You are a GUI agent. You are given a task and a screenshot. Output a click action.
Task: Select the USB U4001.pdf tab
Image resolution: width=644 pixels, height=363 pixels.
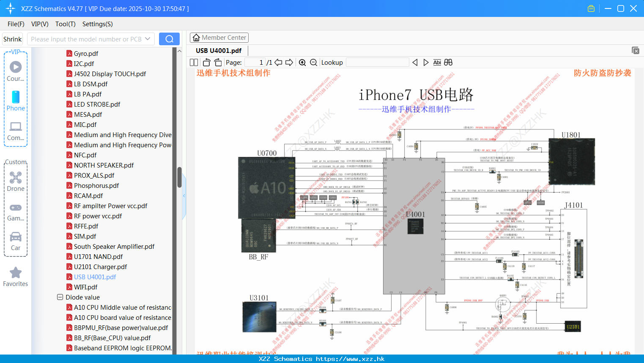click(x=219, y=50)
